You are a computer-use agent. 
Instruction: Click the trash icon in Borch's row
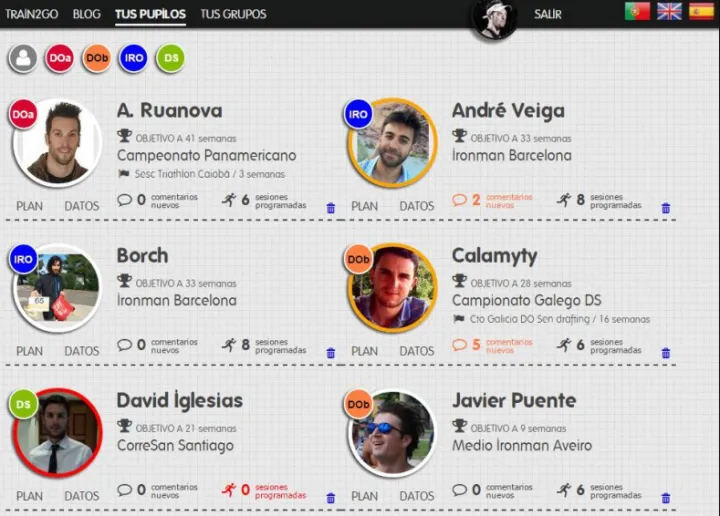[x=331, y=353]
